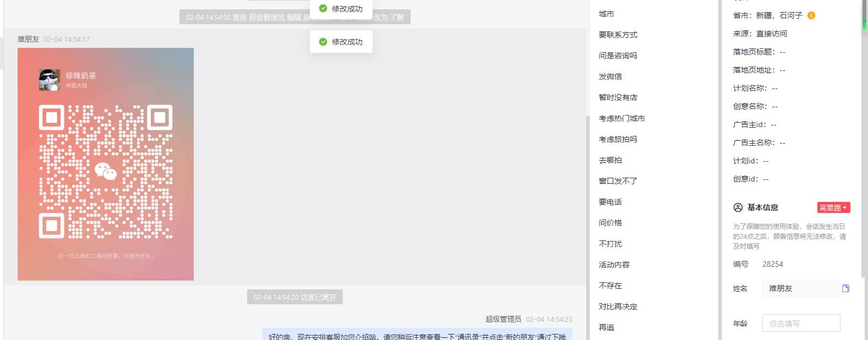Select quick reply 城市
The width and height of the screenshot is (868, 340).
(x=607, y=14)
